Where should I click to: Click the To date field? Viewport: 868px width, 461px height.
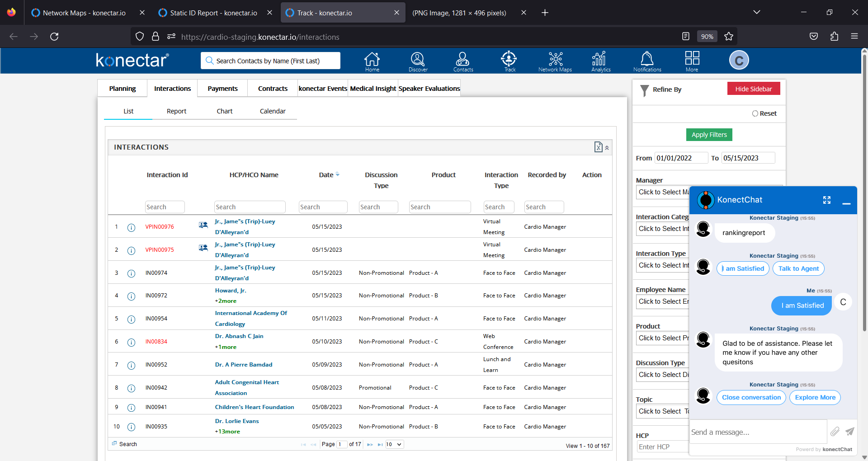coord(748,158)
